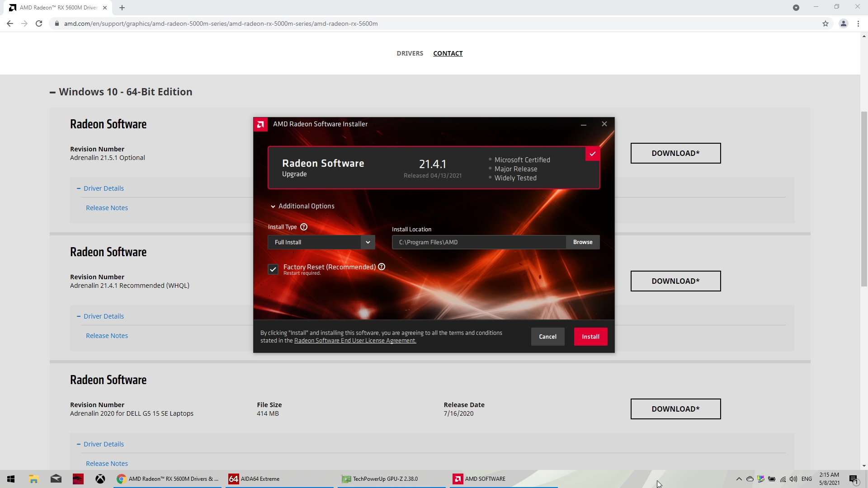The image size is (868, 488).
Task: Open the Full Install type dropdown
Action: coord(321,242)
